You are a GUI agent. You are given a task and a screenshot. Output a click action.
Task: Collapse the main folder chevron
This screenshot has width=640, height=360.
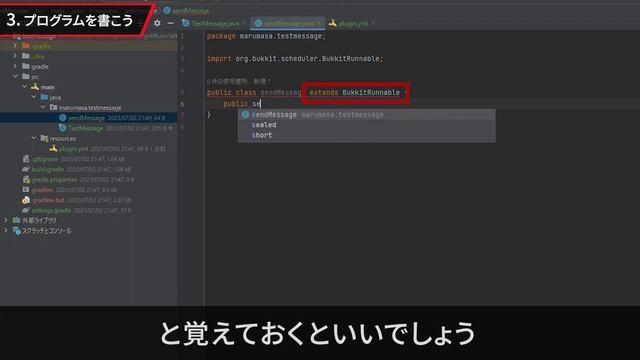[24, 87]
